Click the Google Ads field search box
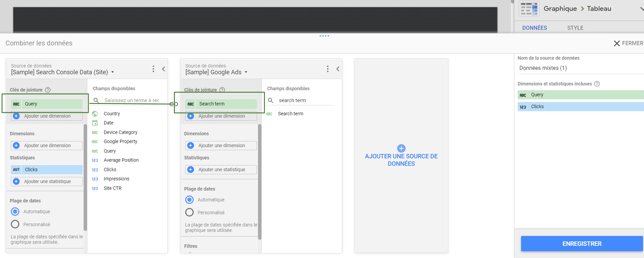 pos(306,100)
